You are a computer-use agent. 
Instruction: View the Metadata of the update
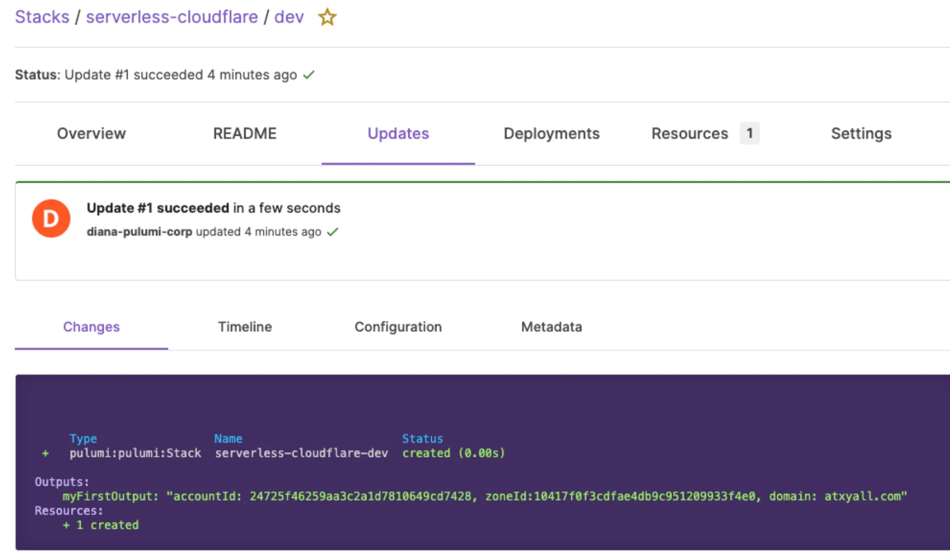click(551, 326)
